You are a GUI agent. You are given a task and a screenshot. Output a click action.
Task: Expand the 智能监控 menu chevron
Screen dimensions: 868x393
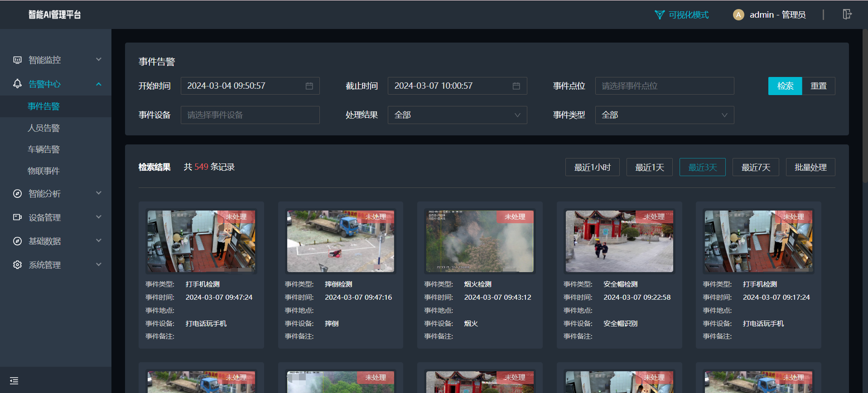pos(99,59)
